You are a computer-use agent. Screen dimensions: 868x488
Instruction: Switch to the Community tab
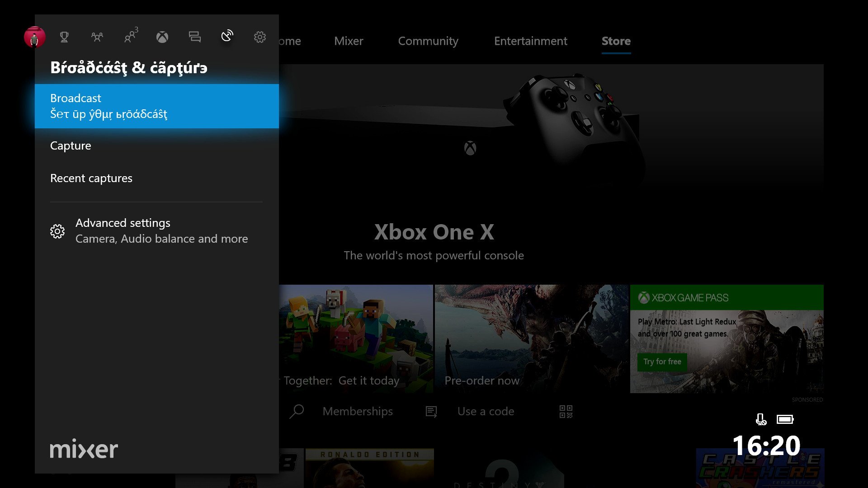tap(428, 41)
